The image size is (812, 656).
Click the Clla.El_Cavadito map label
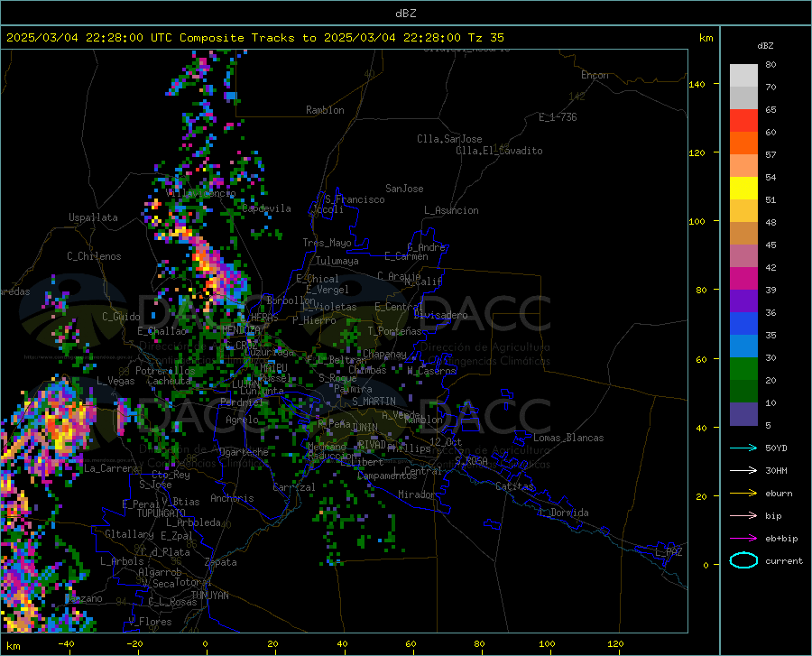coord(499,151)
